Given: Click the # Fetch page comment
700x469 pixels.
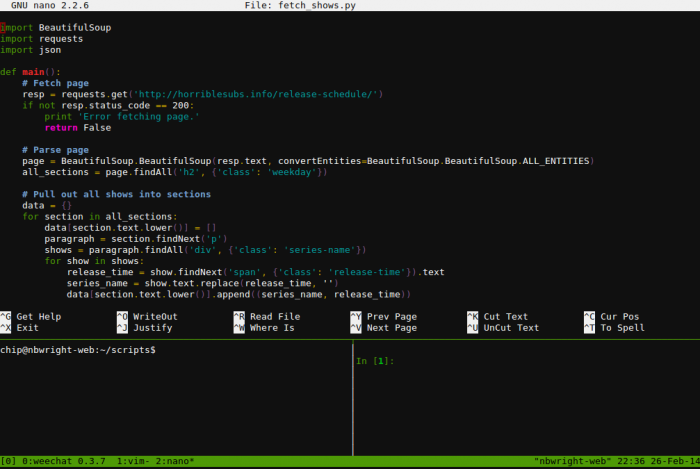Looking at the screenshot, I should pos(55,83).
